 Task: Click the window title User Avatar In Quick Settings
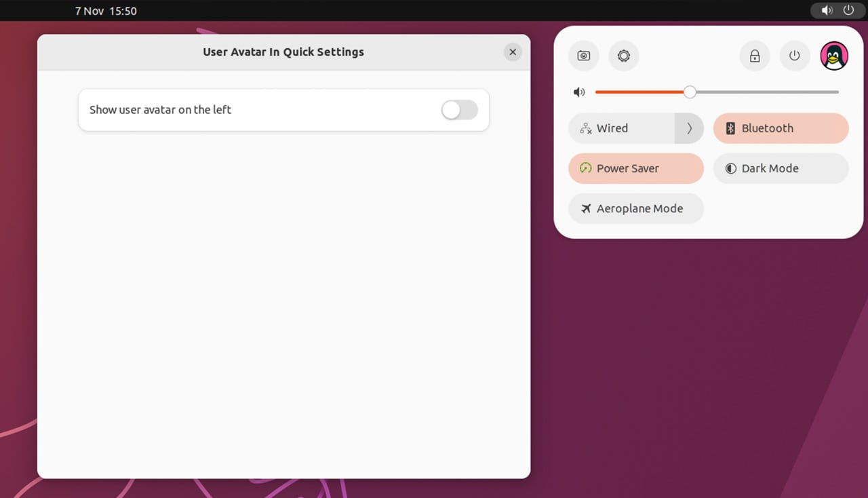coord(283,52)
